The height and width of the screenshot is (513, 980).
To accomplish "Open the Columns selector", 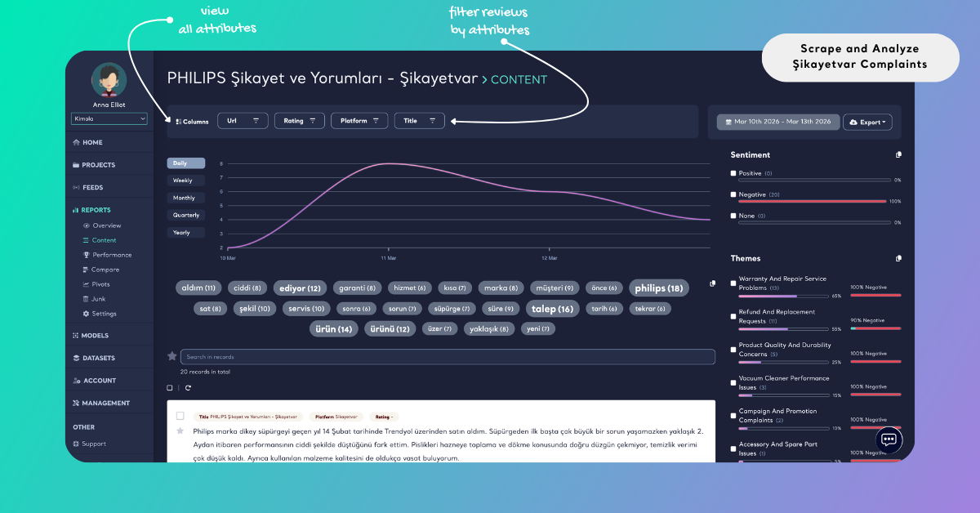I will coord(192,122).
